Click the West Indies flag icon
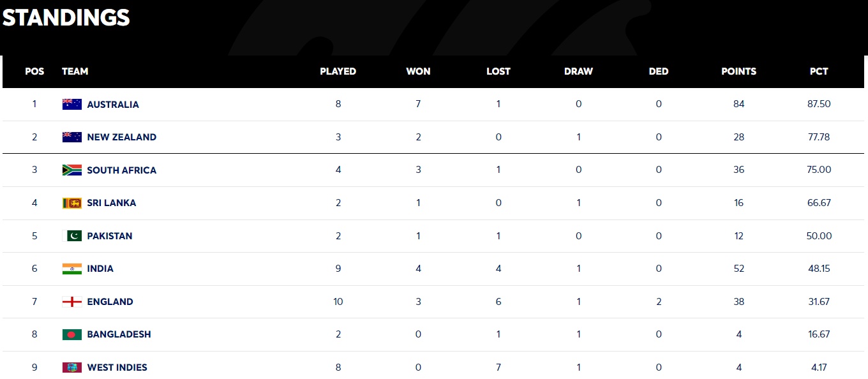Screen dimensions: 868x379 point(71,368)
